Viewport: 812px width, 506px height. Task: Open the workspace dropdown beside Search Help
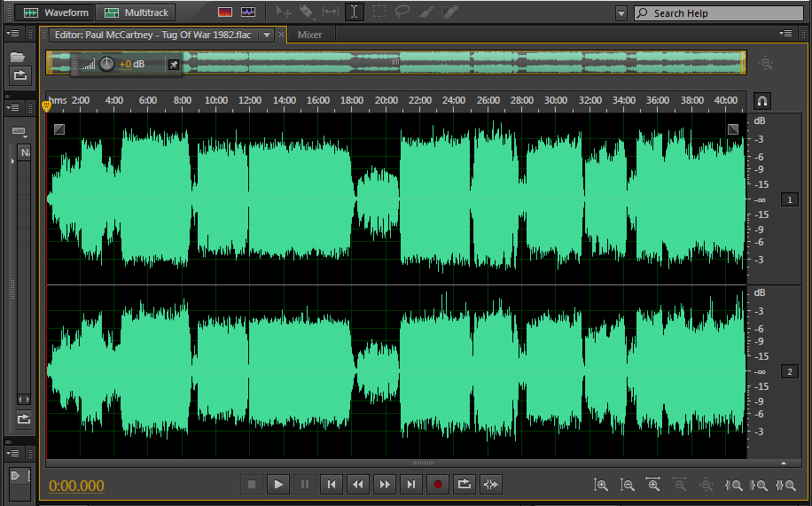tap(621, 13)
